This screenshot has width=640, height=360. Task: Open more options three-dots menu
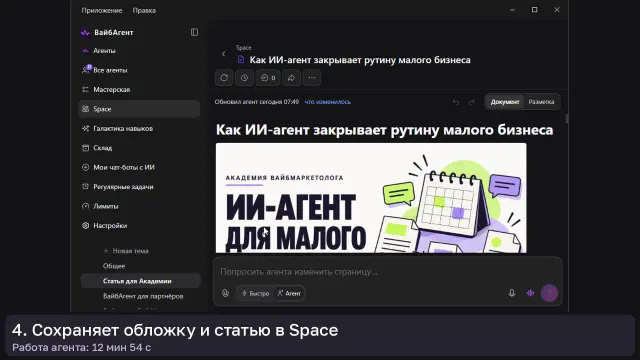[x=312, y=78]
